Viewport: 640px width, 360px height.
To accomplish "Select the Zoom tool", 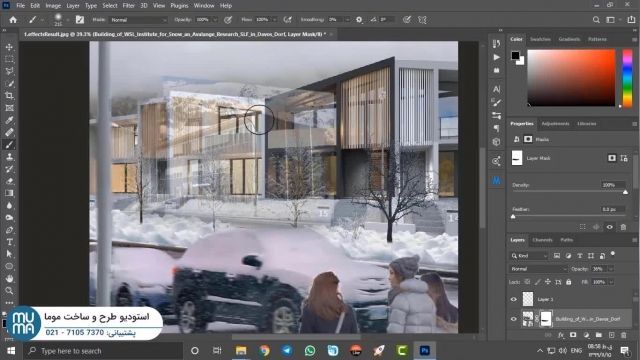I will point(9,291).
